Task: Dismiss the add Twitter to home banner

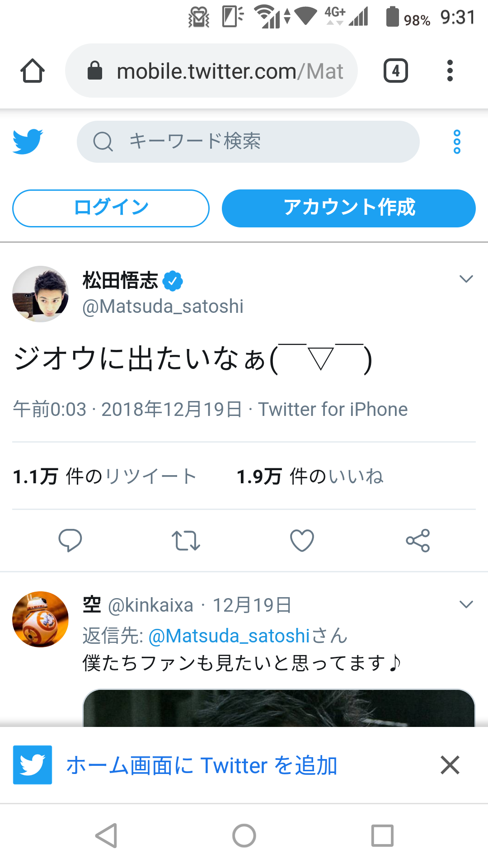Action: pyautogui.click(x=450, y=765)
